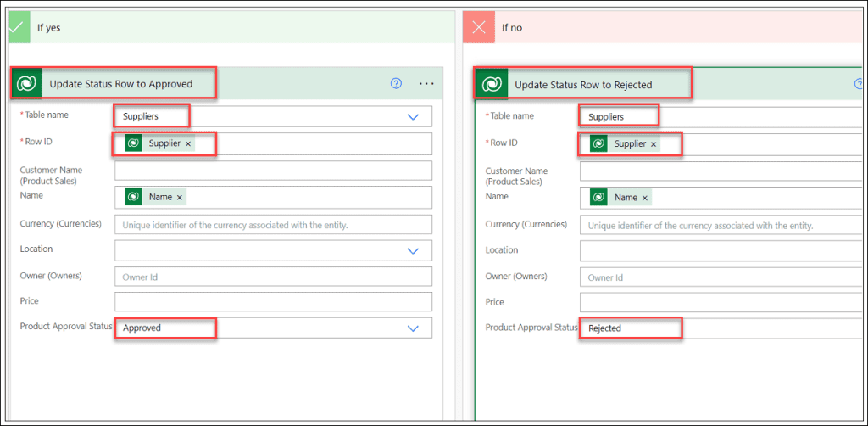Click Name token in Rejected card
Viewport: 868px width, 426px height.
(x=620, y=197)
